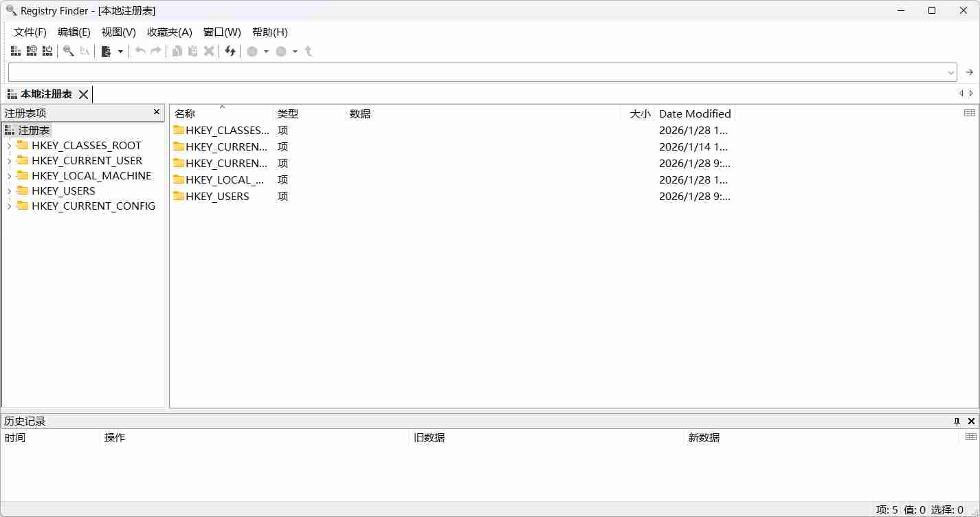Pin the 历史记录 panel
Image resolution: width=980 pixels, height=517 pixels.
click(957, 421)
